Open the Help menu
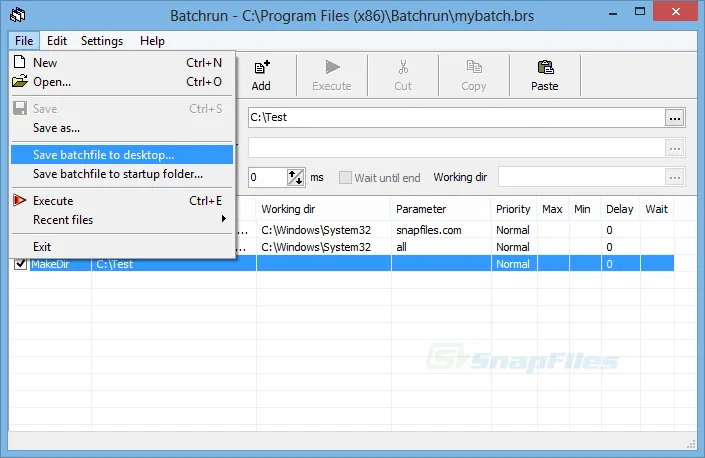 pos(152,41)
